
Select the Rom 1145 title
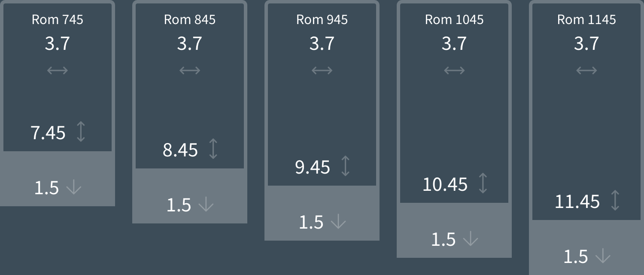click(586, 19)
